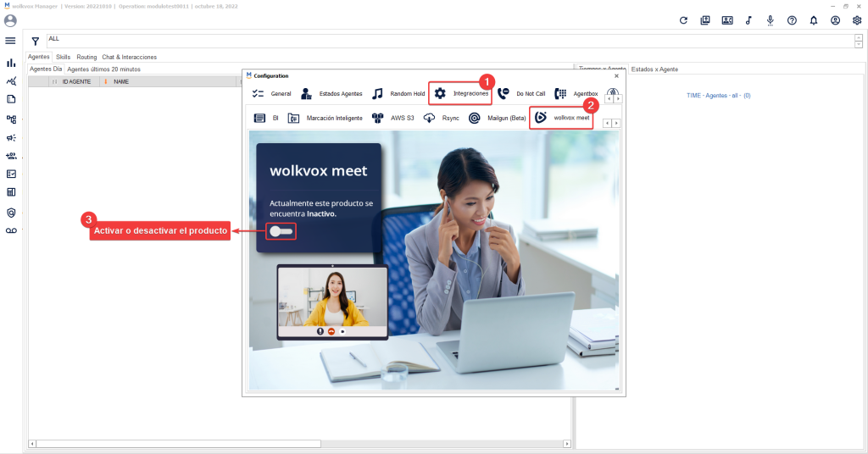Select the Rsync integration tab

pos(441,119)
